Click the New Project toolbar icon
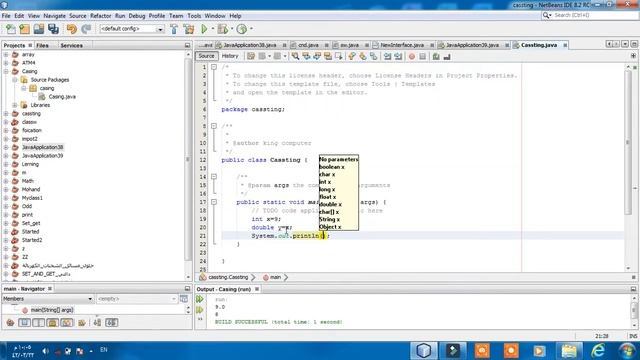Screen dimensions: 640x360 tap(24, 29)
